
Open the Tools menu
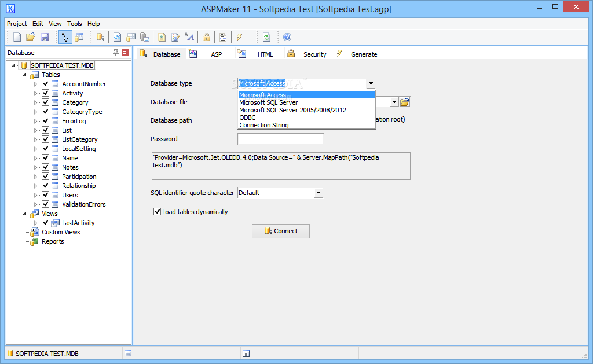75,24
